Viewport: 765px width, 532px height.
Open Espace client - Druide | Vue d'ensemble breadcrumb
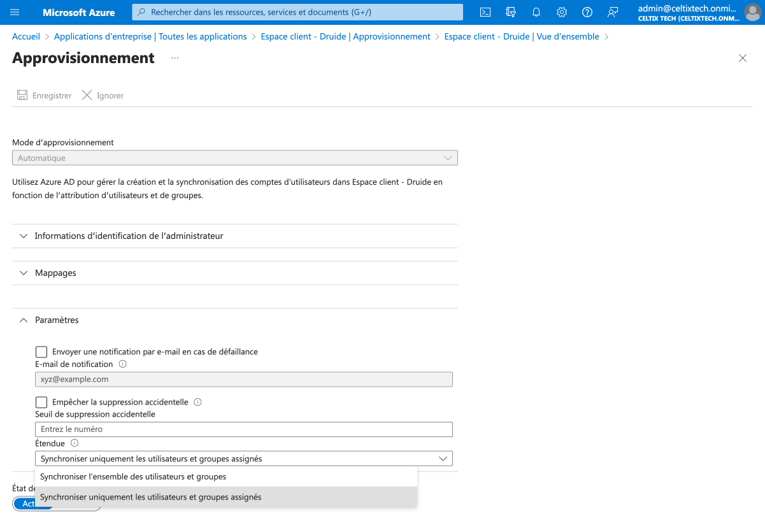pyautogui.click(x=522, y=36)
